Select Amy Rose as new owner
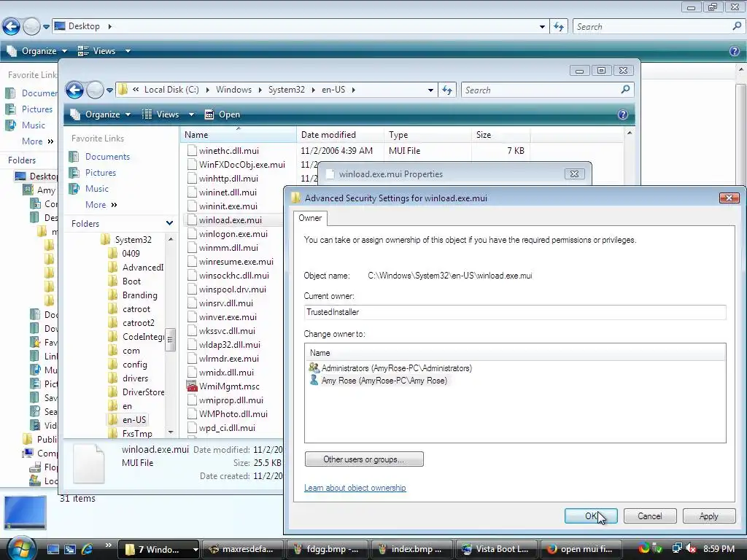 pos(379,381)
